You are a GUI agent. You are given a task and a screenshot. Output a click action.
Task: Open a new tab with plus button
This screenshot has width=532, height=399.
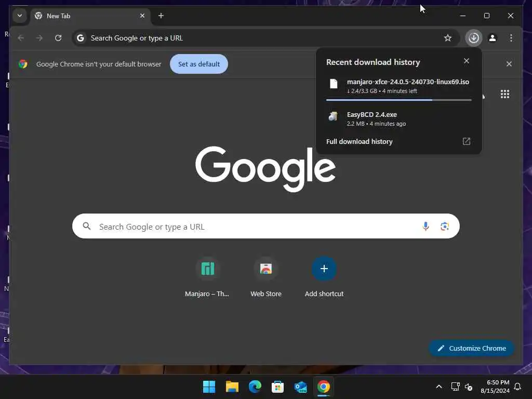(161, 16)
